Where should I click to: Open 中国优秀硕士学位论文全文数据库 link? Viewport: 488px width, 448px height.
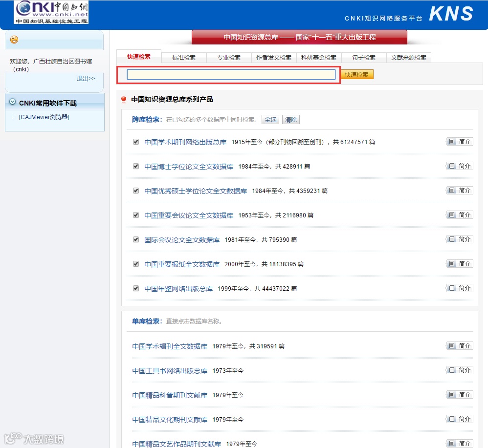[196, 191]
